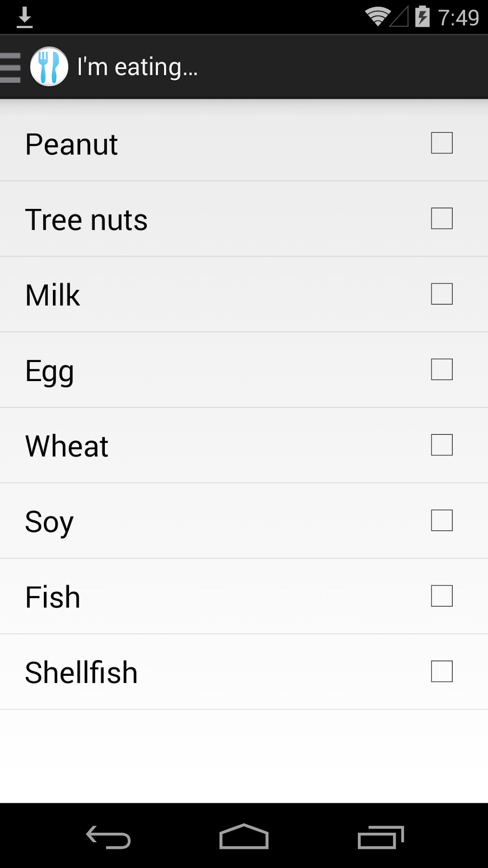Tick the Milk checkbox
This screenshot has height=868, width=488.
click(x=441, y=294)
